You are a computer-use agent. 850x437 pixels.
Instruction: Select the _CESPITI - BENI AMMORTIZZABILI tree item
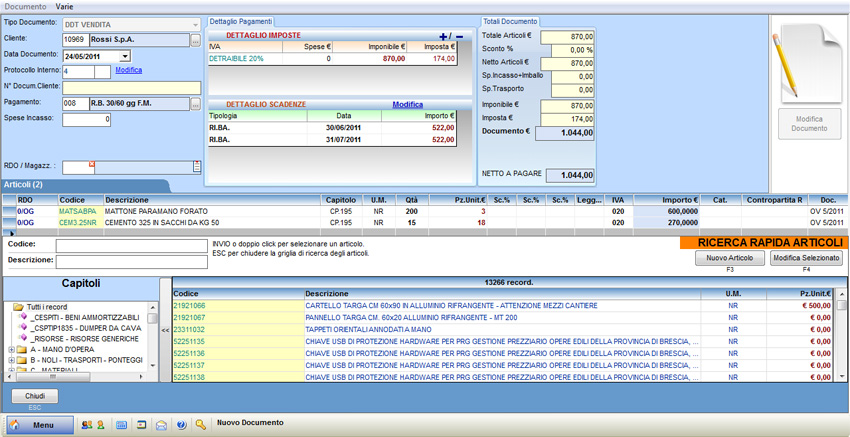click(85, 317)
